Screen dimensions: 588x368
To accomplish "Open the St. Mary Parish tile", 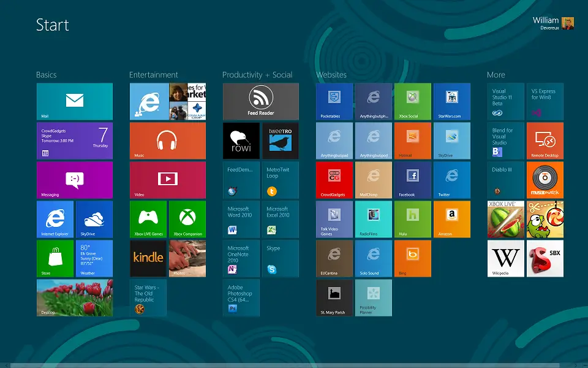I will click(334, 298).
